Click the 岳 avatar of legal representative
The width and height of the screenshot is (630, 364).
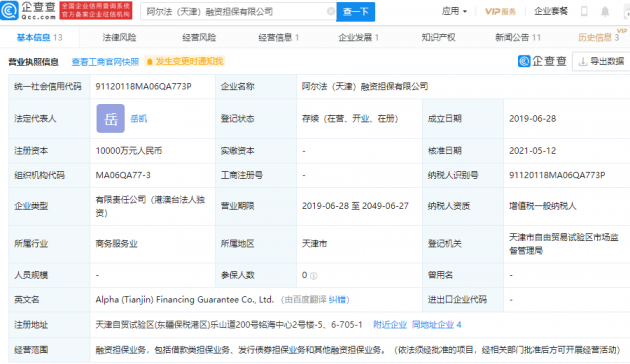(110, 119)
